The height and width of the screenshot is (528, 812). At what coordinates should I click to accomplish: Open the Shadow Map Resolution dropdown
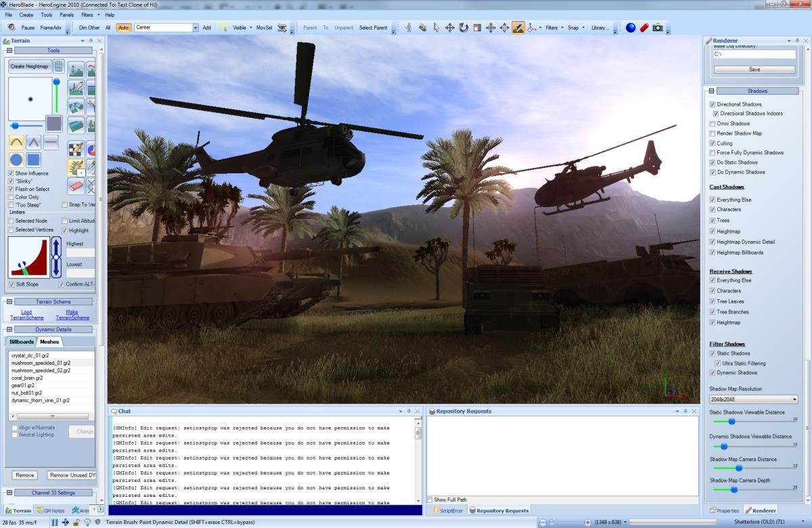(753, 399)
